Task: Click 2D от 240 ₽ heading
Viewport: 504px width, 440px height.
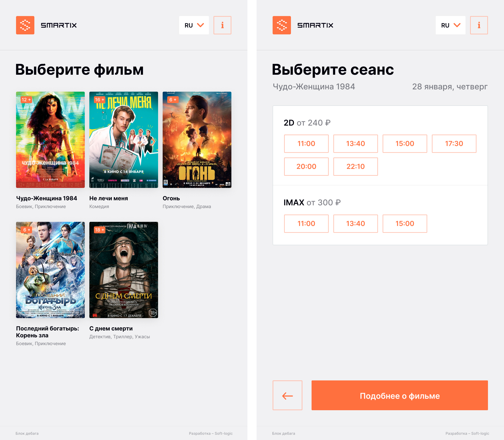Action: coord(307,123)
